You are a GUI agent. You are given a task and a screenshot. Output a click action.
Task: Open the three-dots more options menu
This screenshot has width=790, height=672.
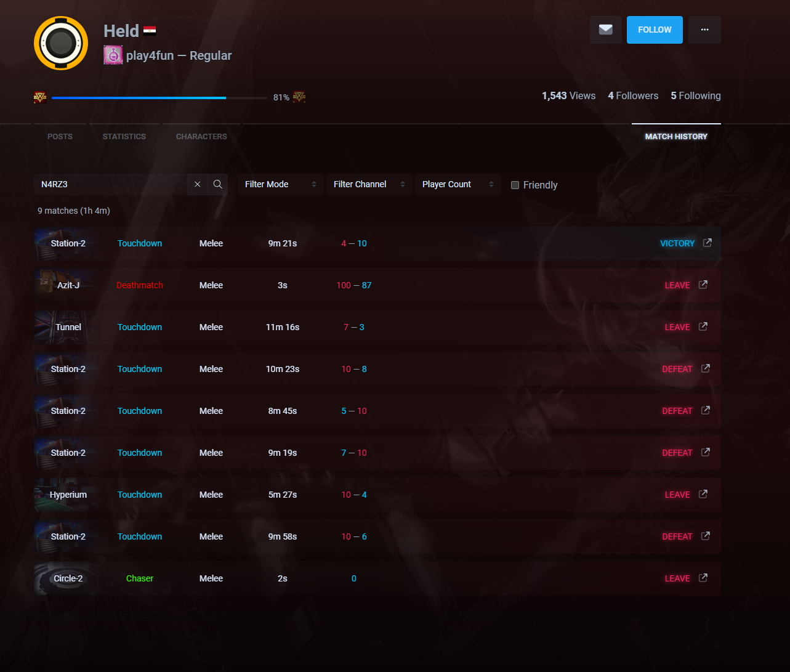coord(704,30)
